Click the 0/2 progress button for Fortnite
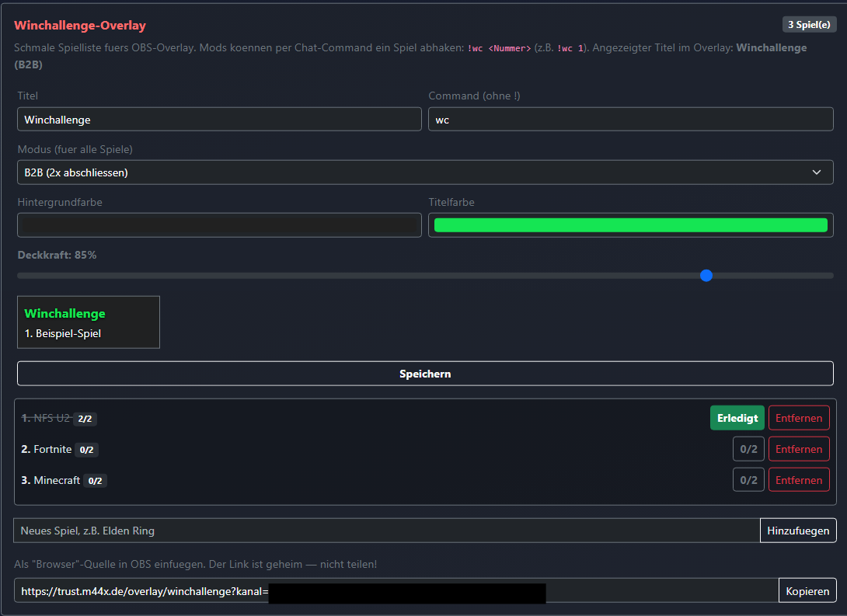 coord(748,449)
